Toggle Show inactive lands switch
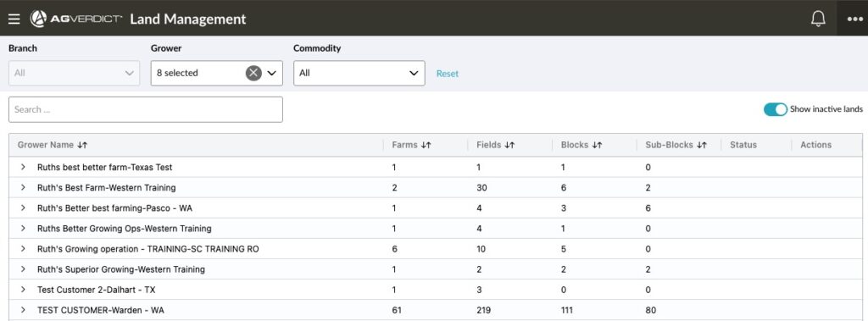The width and height of the screenshot is (868, 321). pyautogui.click(x=776, y=109)
